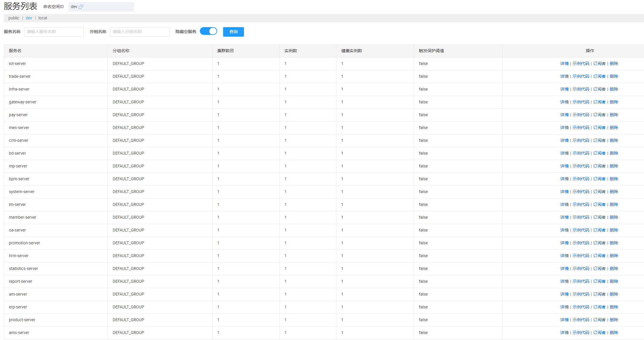Click 删除 for ams-server
This screenshot has height=340, width=644.
point(614,333)
